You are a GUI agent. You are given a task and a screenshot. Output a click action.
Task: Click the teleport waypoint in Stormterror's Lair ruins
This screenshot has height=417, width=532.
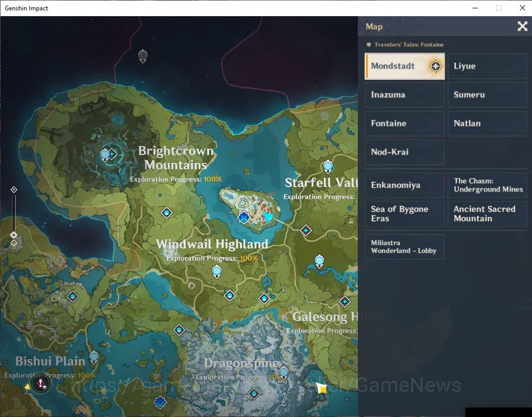[105, 155]
